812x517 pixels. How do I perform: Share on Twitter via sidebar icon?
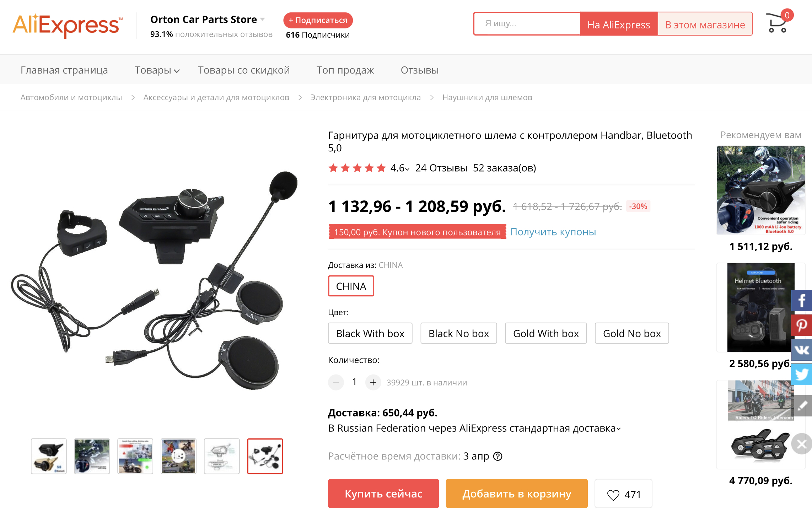802,374
